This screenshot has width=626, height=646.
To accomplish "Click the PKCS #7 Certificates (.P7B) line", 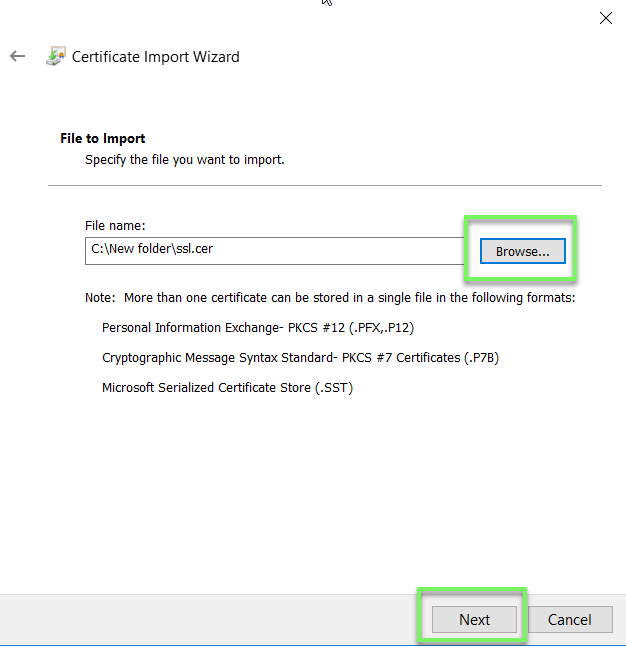I will pos(300,358).
